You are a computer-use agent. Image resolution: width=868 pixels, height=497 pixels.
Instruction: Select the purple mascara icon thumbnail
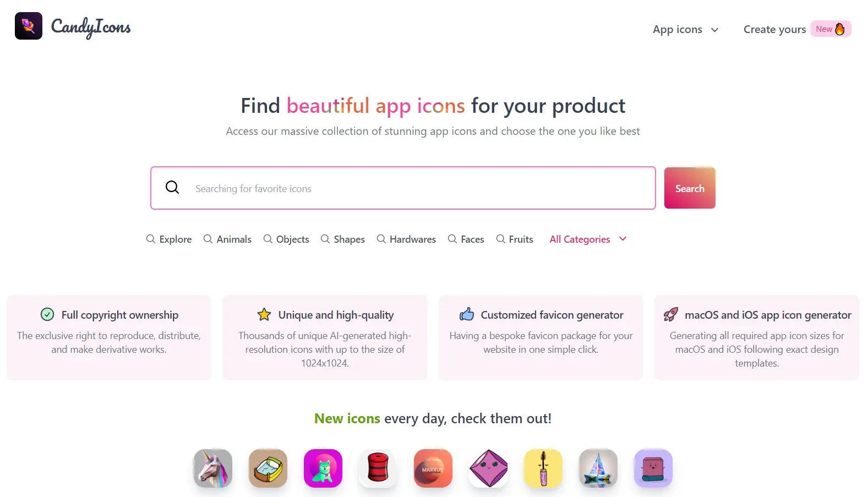pyautogui.click(x=543, y=468)
